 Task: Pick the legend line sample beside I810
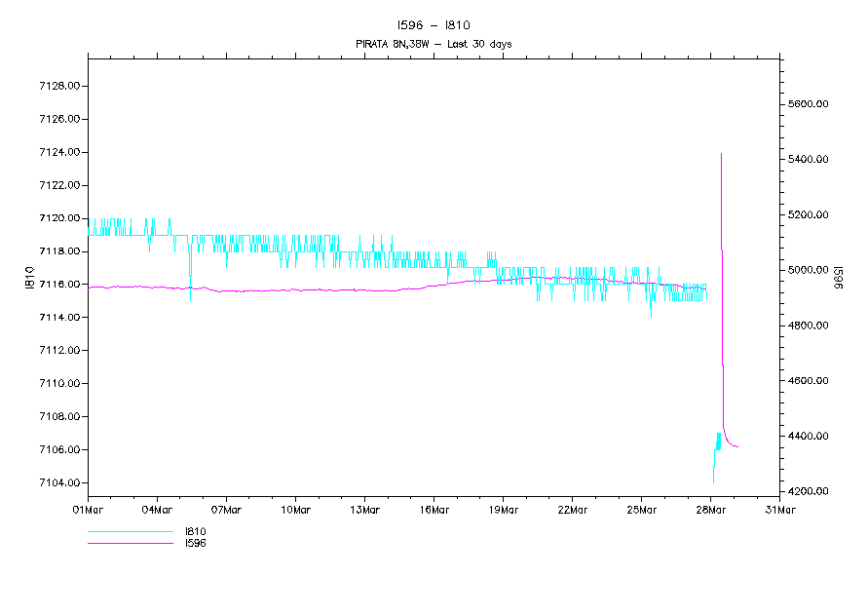pyautogui.click(x=130, y=532)
